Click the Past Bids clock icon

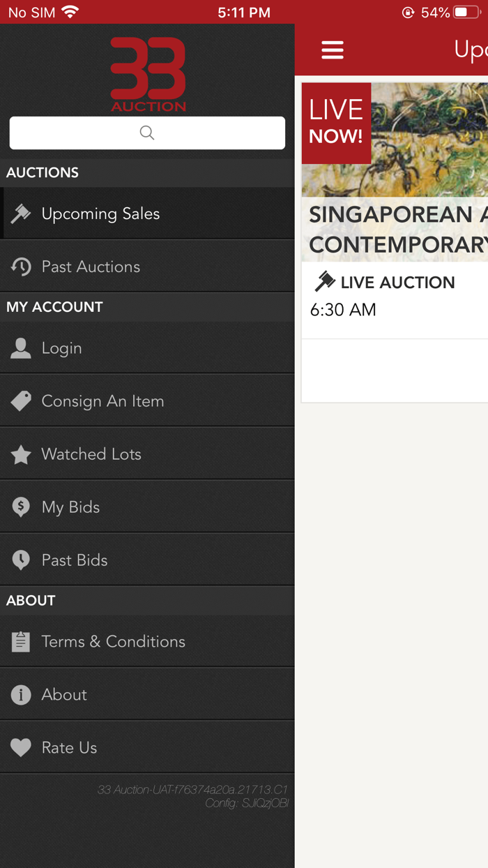point(21,560)
